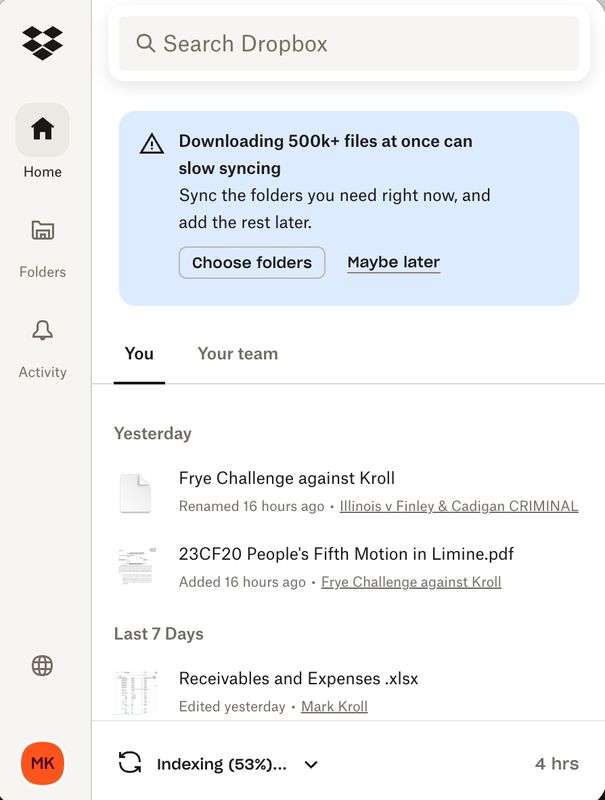Click the Mark Kroll link

click(335, 707)
